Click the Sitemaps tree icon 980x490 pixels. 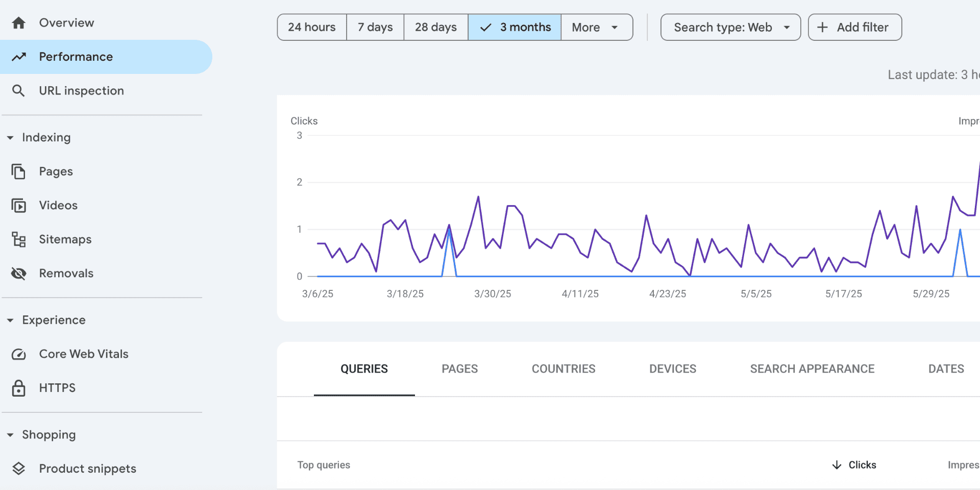click(19, 239)
